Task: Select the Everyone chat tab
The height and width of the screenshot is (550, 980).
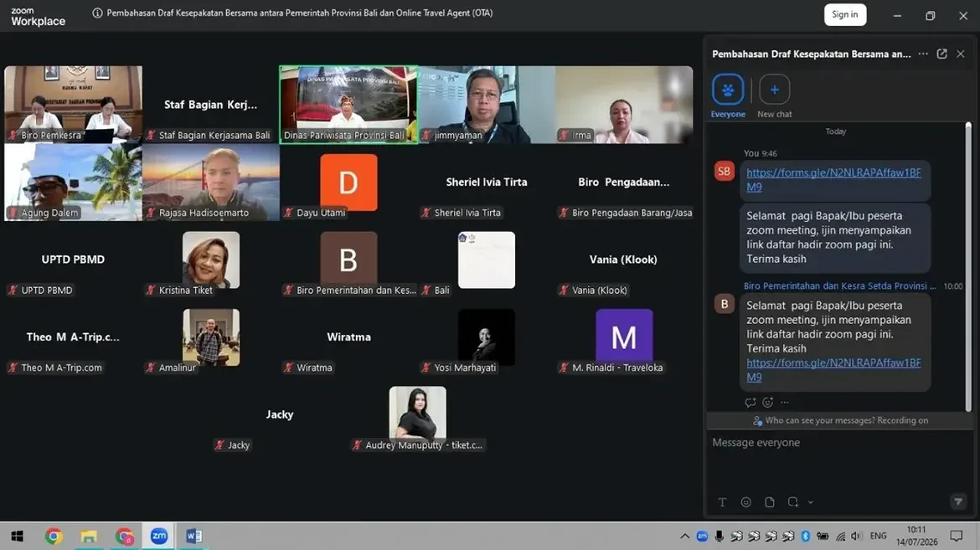Action: coord(728,95)
